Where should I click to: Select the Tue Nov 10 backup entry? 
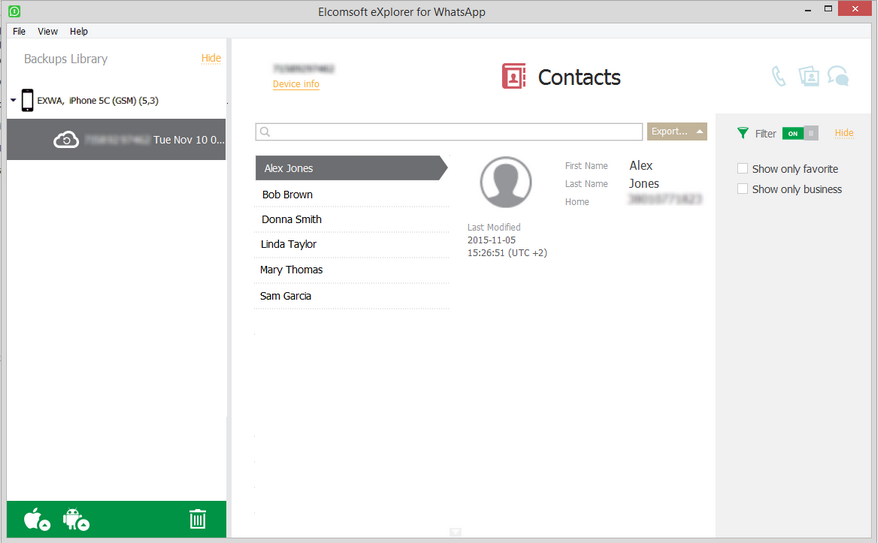click(x=116, y=139)
